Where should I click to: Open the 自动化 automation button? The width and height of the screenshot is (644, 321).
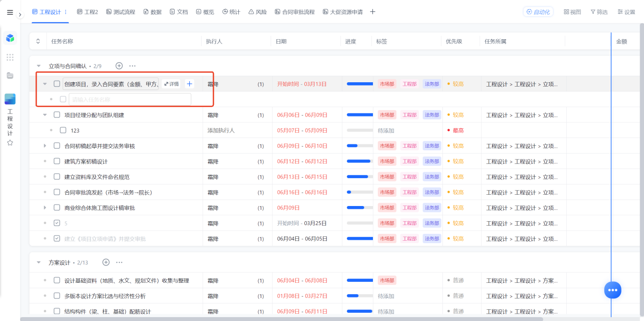[538, 12]
